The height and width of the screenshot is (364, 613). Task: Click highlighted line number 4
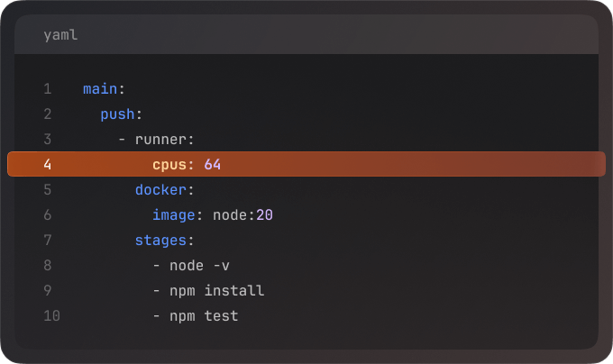coord(47,165)
